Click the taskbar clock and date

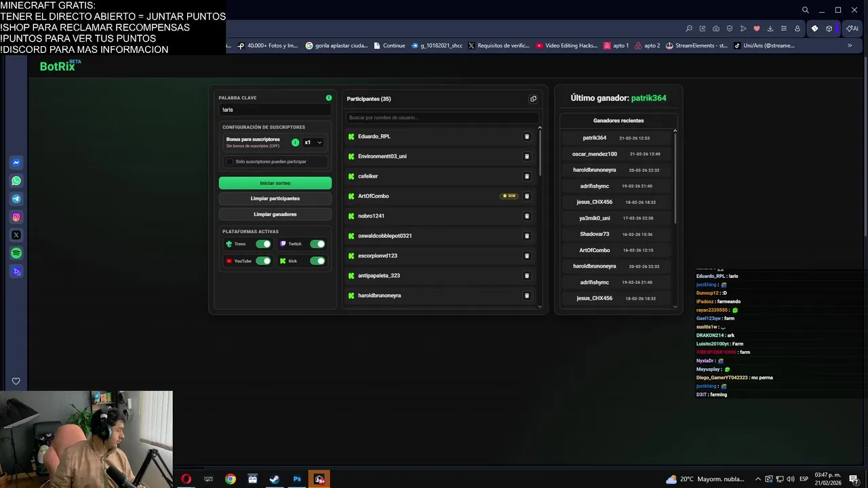coord(827,479)
